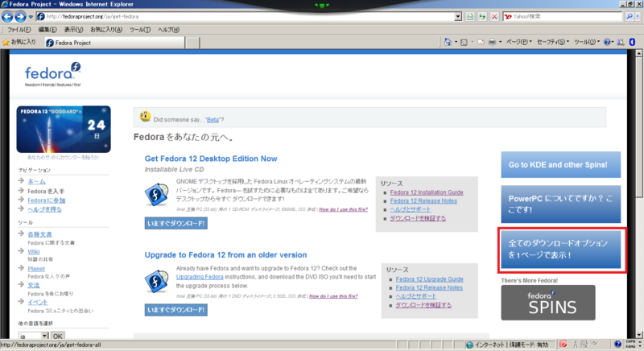Open the お気に入り(A) menu
644x351 pixels.
[106, 30]
